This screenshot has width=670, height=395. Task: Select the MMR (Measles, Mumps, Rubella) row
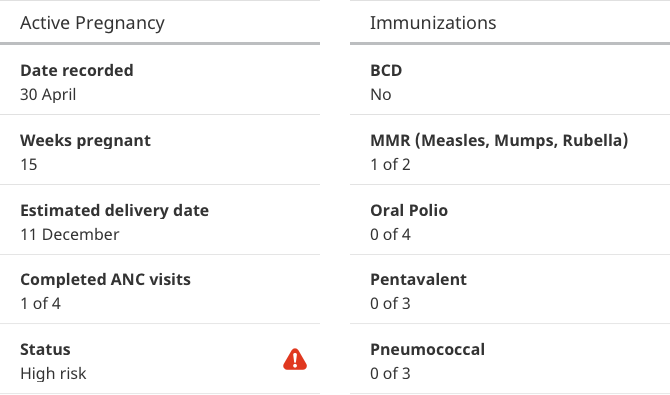click(510, 150)
